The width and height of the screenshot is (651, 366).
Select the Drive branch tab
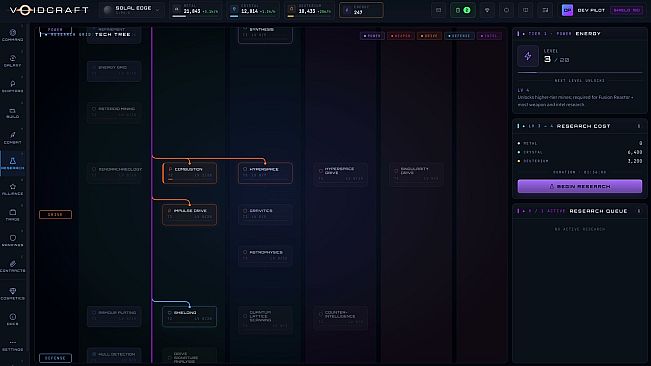point(55,215)
